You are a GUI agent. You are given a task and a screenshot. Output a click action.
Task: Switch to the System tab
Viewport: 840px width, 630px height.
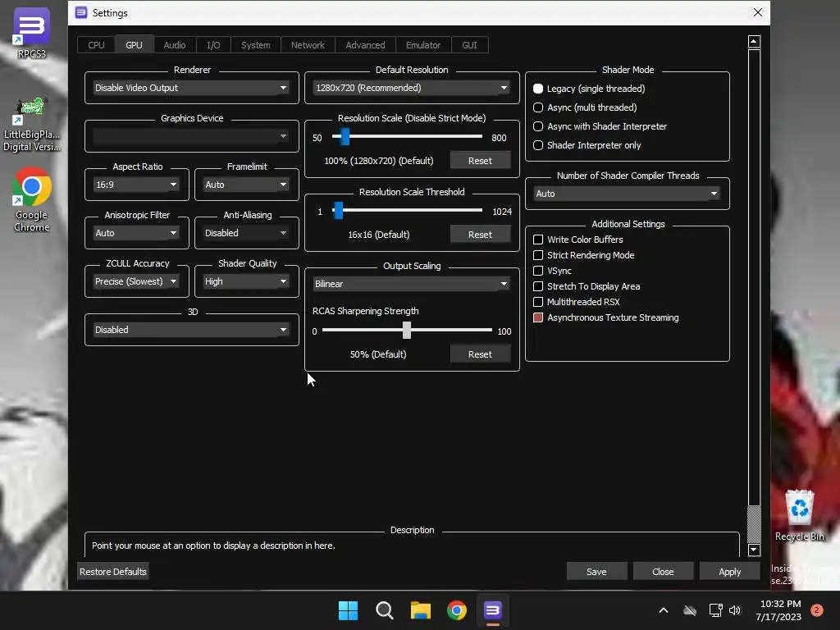[x=256, y=45]
